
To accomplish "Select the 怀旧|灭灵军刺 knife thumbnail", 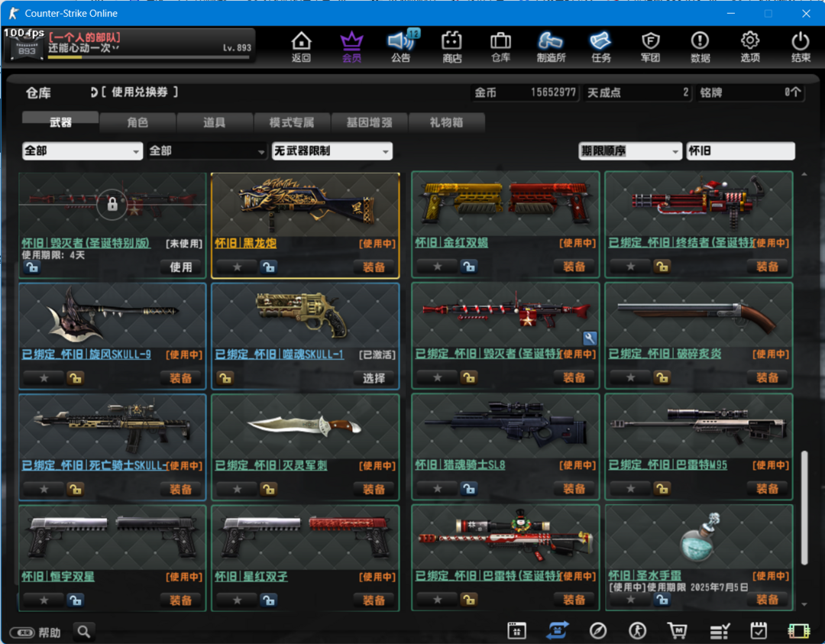I will 305,427.
